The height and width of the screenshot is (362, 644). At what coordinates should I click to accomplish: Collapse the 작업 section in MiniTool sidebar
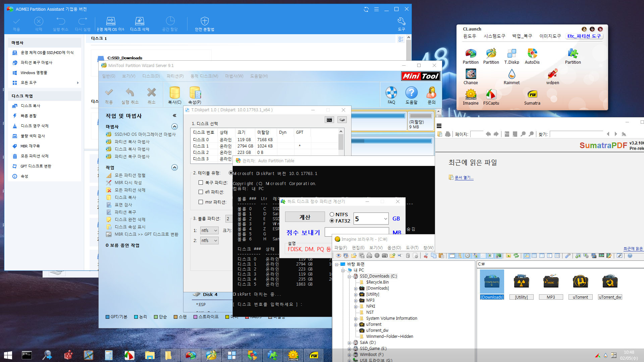[174, 168]
